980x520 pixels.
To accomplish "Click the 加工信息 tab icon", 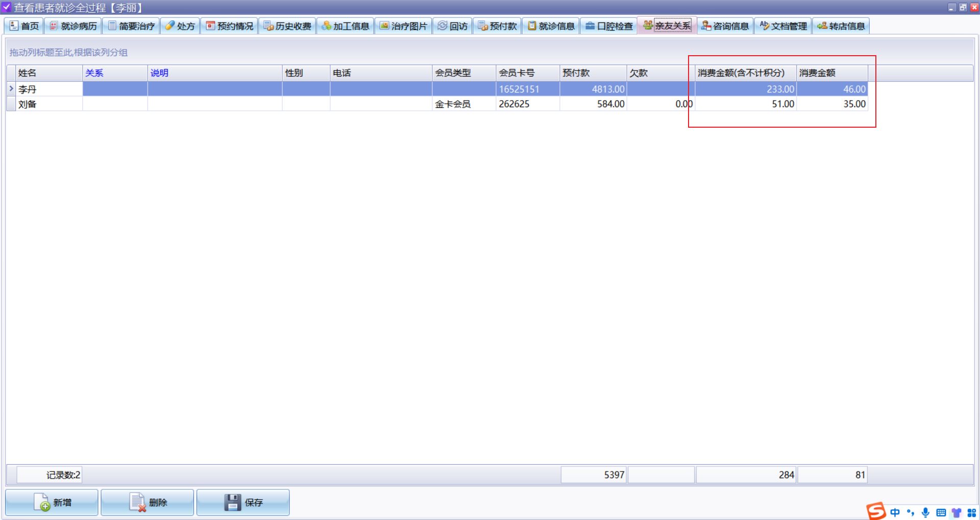I will tap(326, 26).
